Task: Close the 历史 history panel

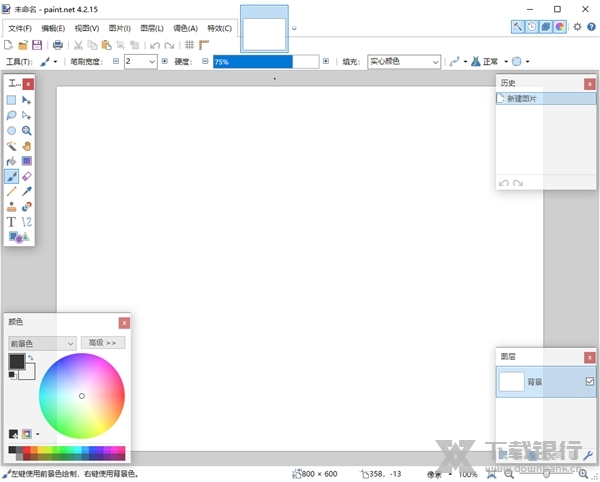Action: (x=590, y=84)
